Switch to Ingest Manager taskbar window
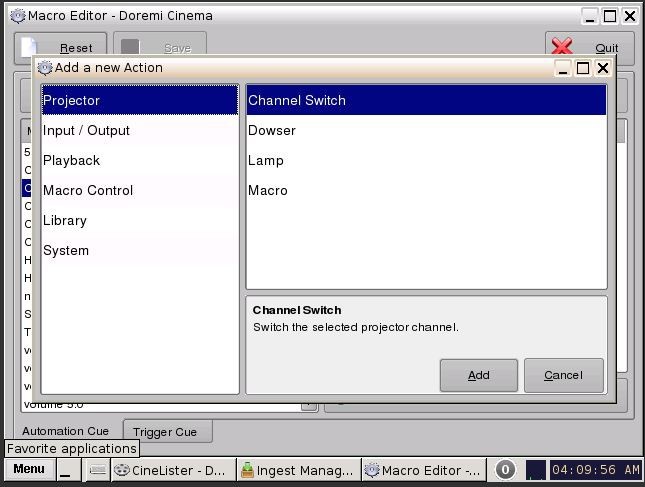The width and height of the screenshot is (645, 487). (x=299, y=470)
